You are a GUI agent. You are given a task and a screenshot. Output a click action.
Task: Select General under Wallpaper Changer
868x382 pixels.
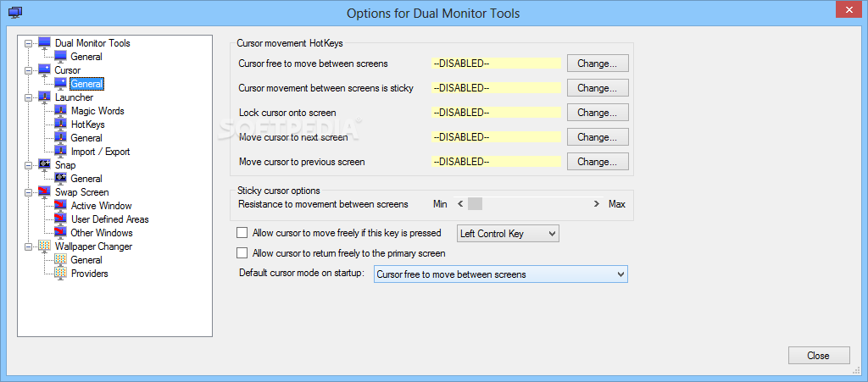click(86, 260)
